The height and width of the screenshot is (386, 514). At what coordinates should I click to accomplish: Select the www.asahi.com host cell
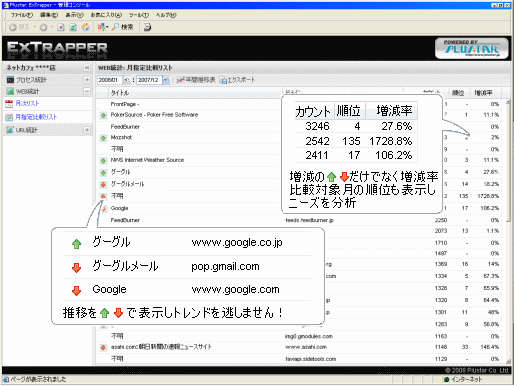(306, 347)
